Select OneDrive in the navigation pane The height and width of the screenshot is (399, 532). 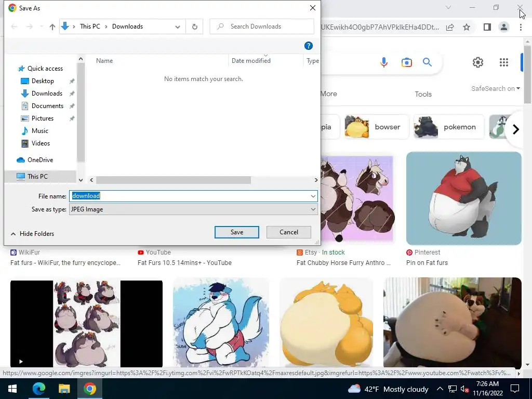point(40,160)
